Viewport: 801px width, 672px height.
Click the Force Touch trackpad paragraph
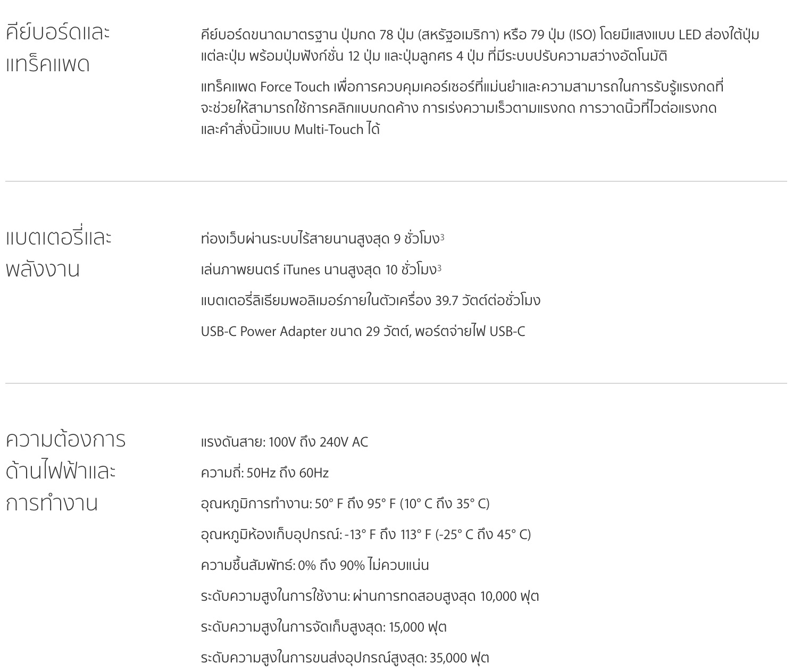click(x=462, y=108)
